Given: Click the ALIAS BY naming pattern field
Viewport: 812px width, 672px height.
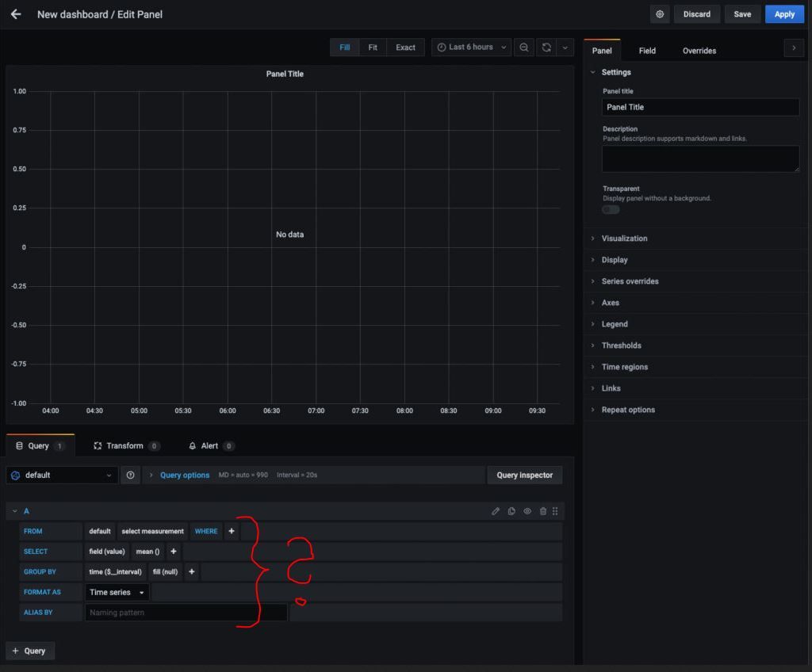Looking at the screenshot, I should tap(186, 613).
